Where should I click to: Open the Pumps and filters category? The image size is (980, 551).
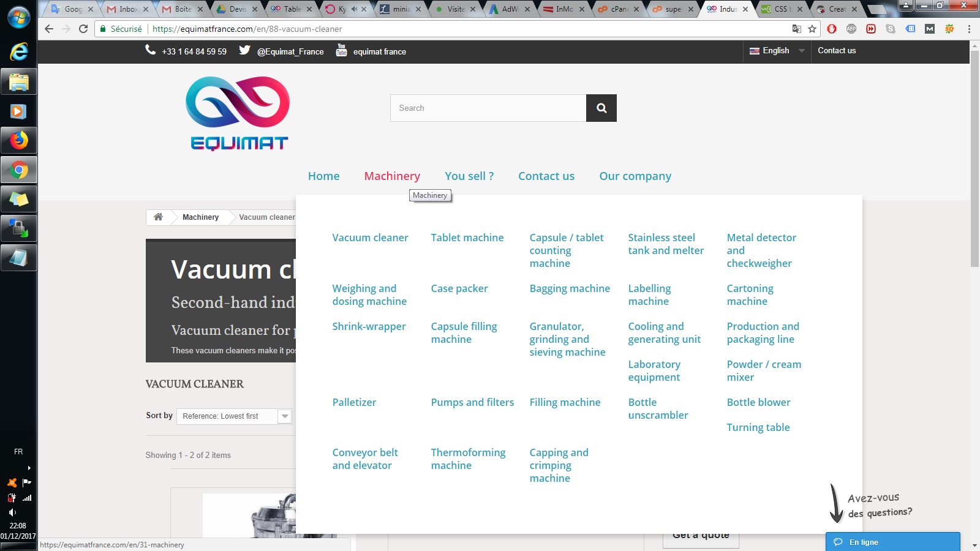pyautogui.click(x=472, y=402)
